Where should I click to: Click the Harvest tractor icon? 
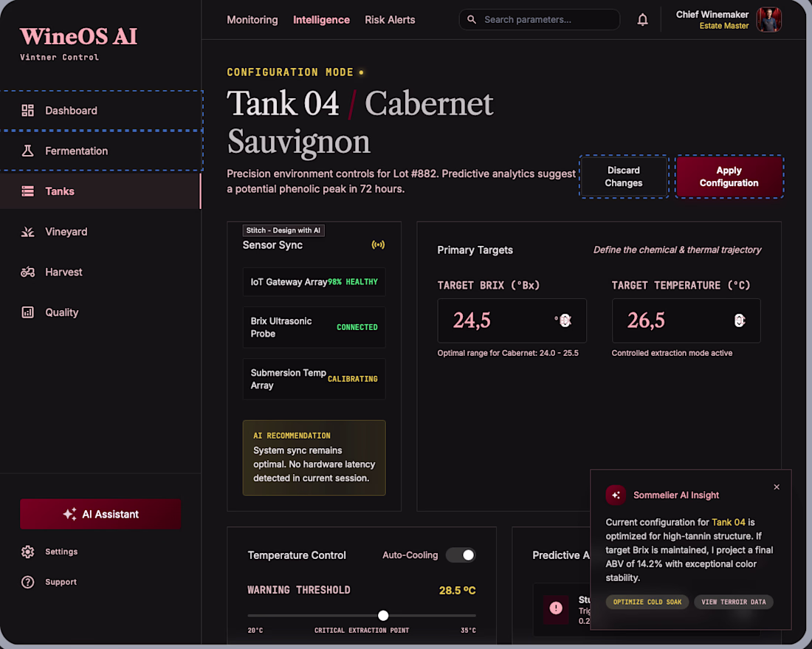27,272
